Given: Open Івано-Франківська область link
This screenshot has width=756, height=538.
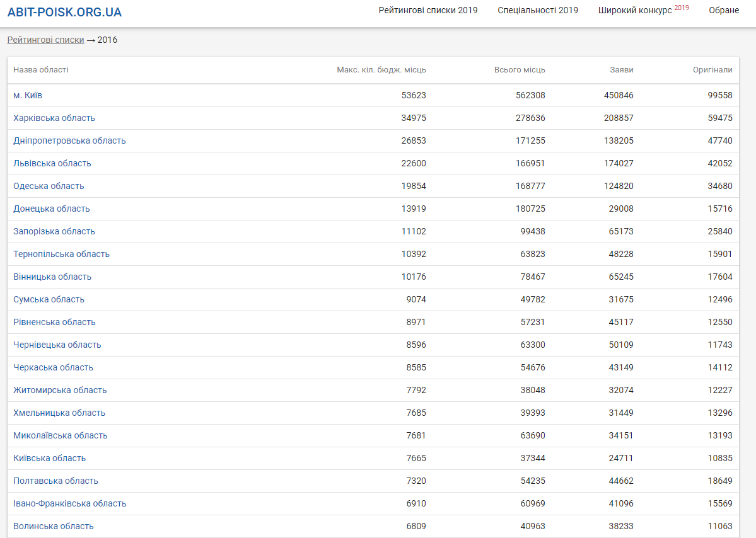Looking at the screenshot, I should click(70, 503).
